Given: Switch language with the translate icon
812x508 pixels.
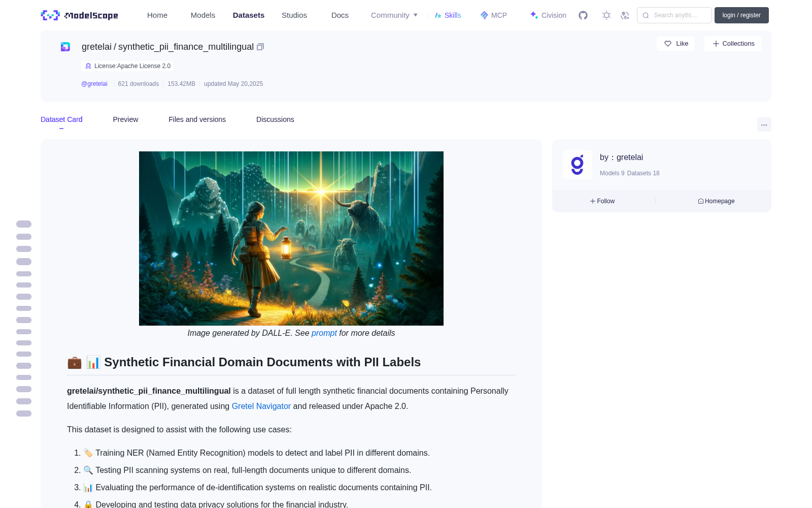Looking at the screenshot, I should 625,15.
